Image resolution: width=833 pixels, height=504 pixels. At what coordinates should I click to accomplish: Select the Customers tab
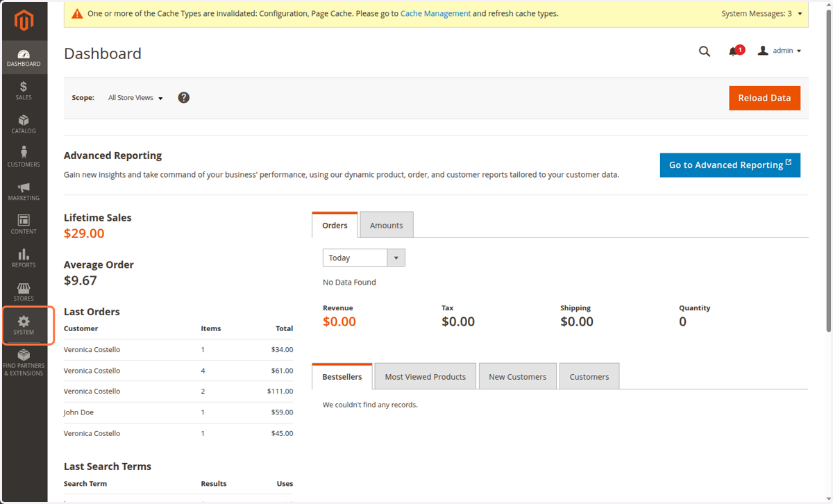tap(589, 376)
